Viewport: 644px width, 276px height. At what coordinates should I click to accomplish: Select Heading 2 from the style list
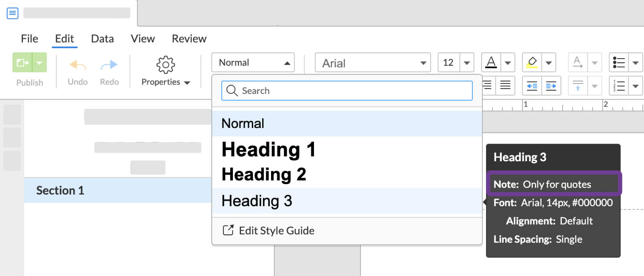coord(263,174)
